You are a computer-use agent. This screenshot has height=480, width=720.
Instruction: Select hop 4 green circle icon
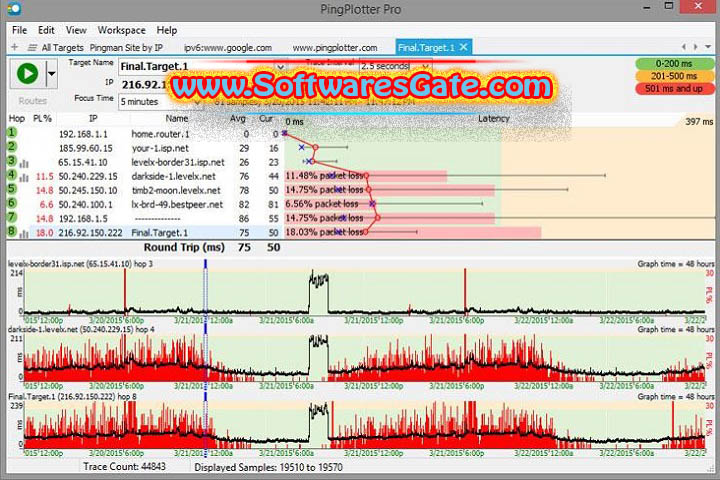pyautogui.click(x=12, y=175)
